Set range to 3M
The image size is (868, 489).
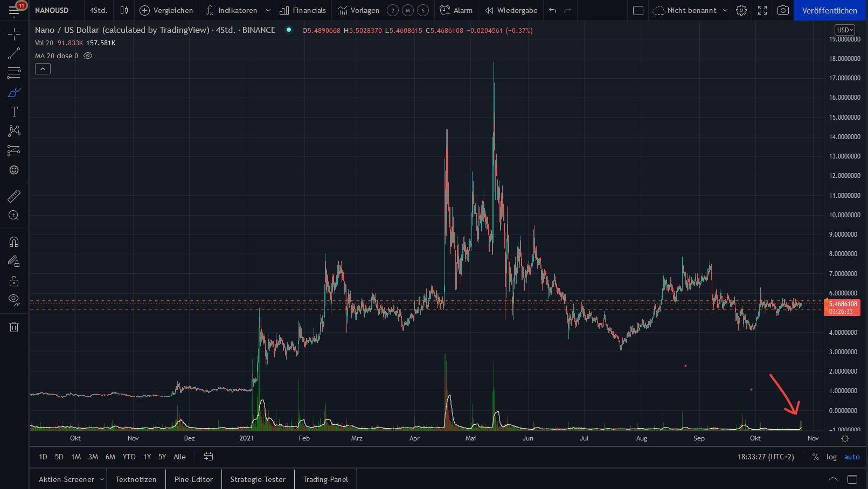click(x=93, y=457)
